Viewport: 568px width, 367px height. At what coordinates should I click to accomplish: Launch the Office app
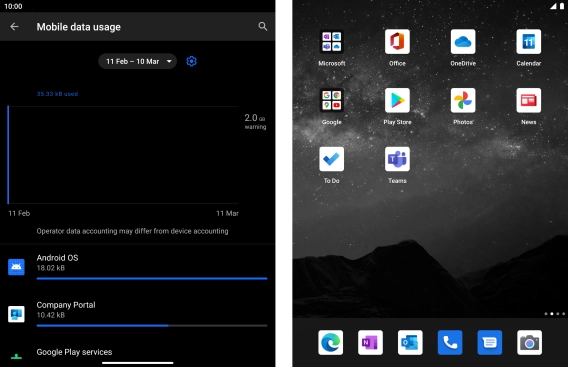(397, 42)
